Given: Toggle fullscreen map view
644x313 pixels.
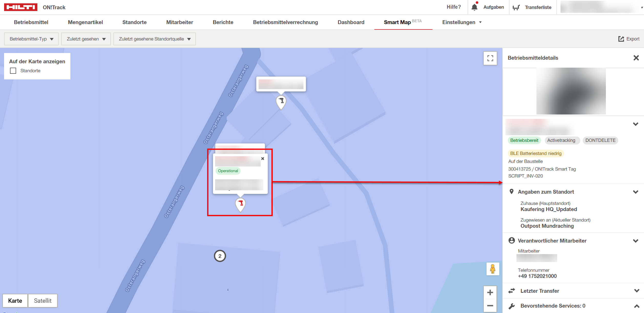Looking at the screenshot, I should coord(490,58).
